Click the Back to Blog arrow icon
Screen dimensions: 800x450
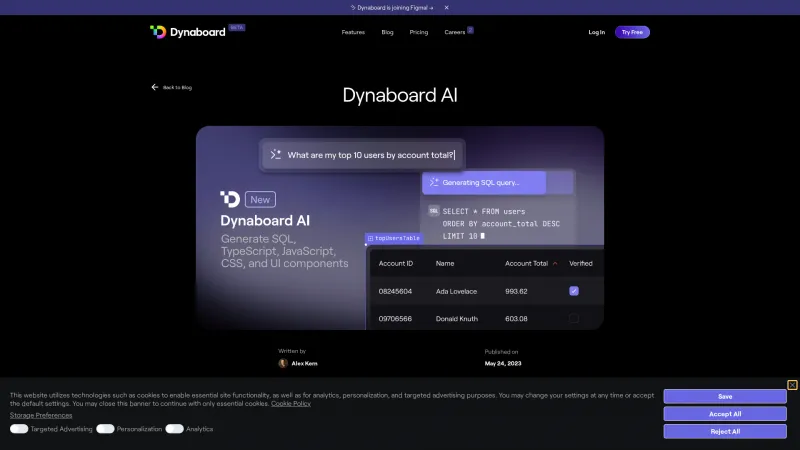coord(155,87)
